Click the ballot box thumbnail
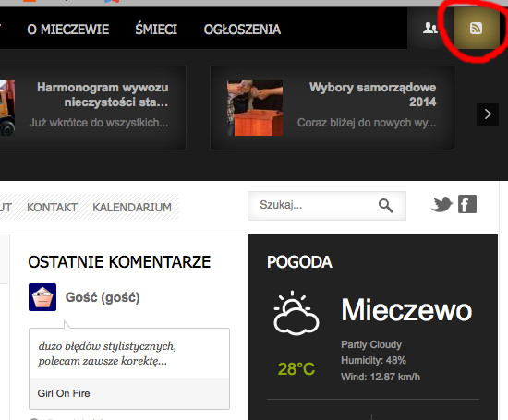 click(x=255, y=108)
